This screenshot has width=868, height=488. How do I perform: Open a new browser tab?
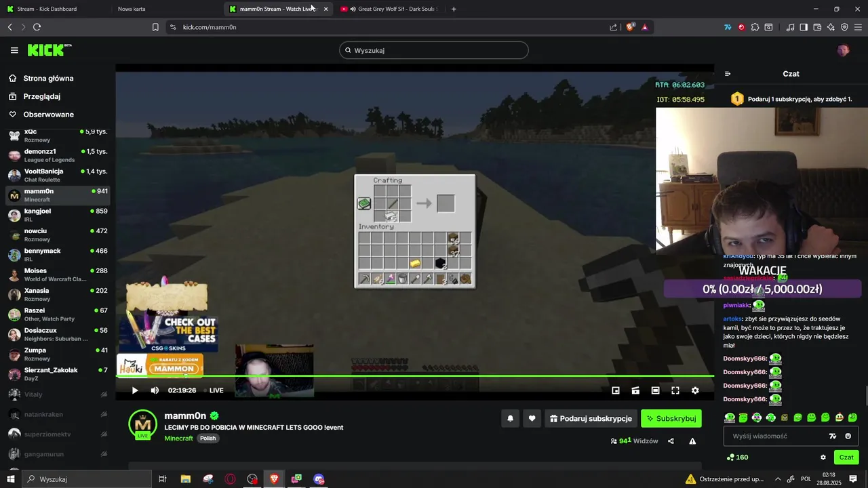[x=454, y=9]
